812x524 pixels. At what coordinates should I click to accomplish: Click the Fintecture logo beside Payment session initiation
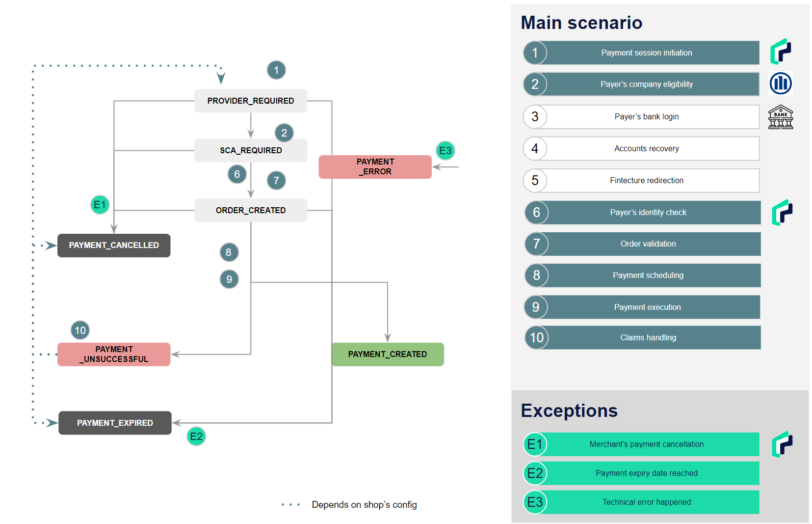click(781, 52)
